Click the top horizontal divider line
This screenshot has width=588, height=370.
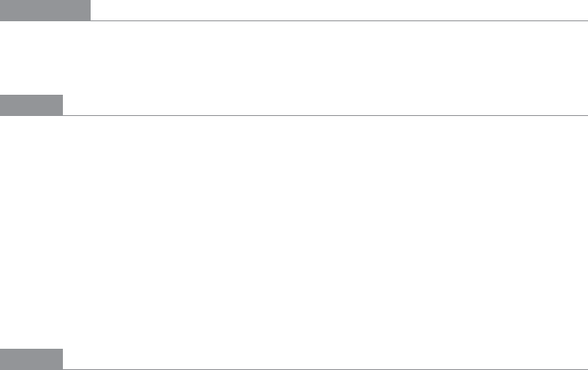294,20
